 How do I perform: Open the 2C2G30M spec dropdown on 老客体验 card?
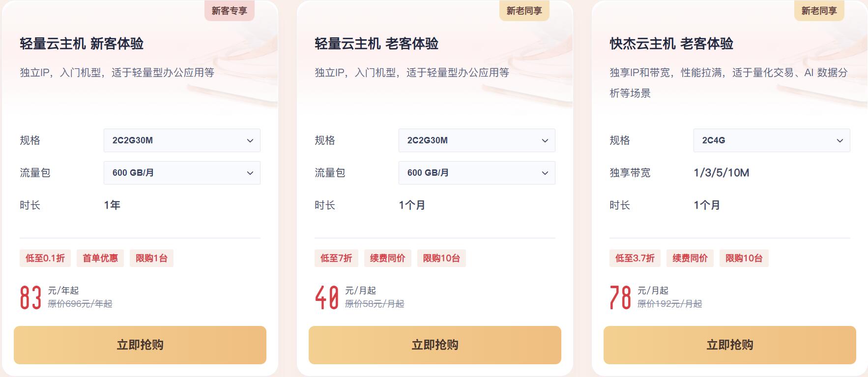[476, 140]
